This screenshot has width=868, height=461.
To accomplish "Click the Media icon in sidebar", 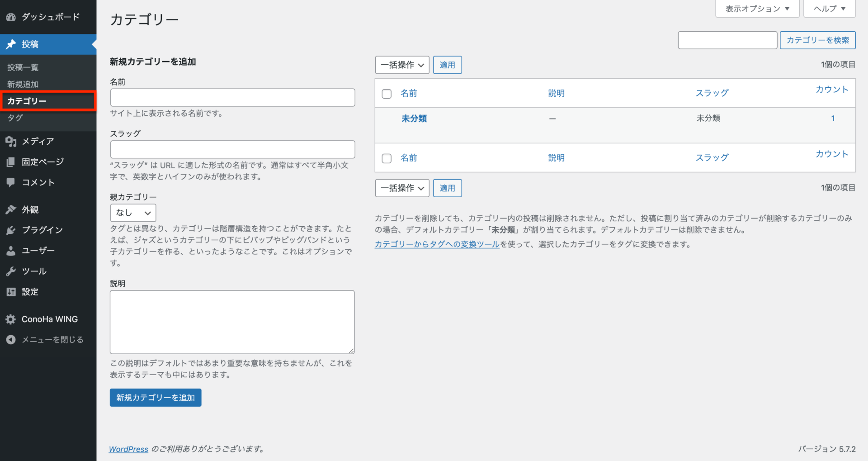I will [11, 142].
